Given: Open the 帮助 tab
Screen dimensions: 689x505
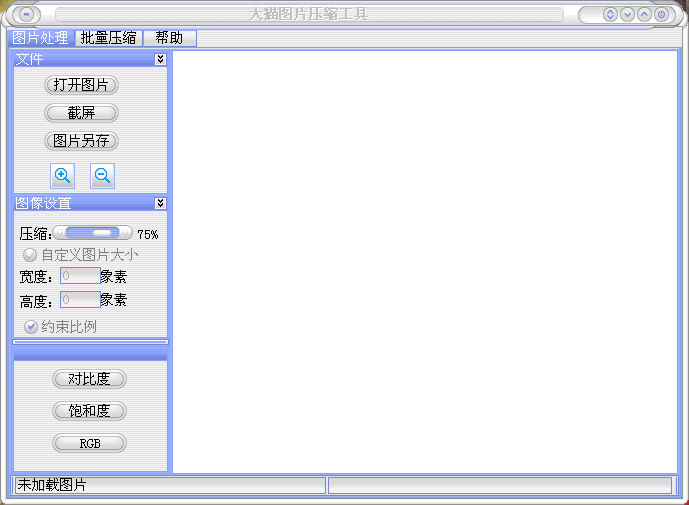Looking at the screenshot, I should [170, 38].
